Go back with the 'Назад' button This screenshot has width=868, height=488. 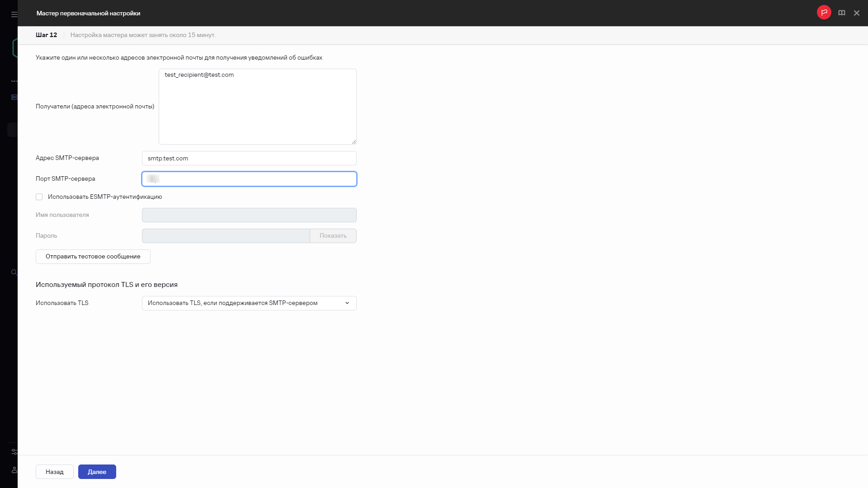point(54,472)
